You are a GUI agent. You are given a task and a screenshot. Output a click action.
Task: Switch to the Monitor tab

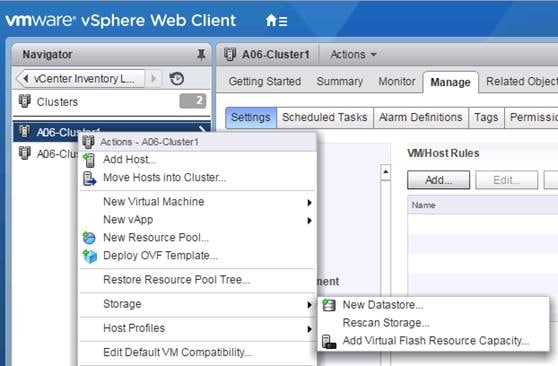pos(396,82)
